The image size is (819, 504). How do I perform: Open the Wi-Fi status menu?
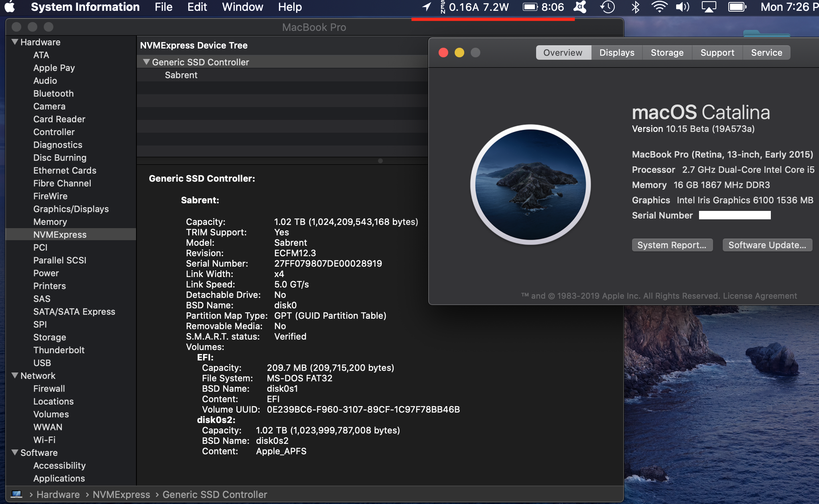pyautogui.click(x=659, y=7)
